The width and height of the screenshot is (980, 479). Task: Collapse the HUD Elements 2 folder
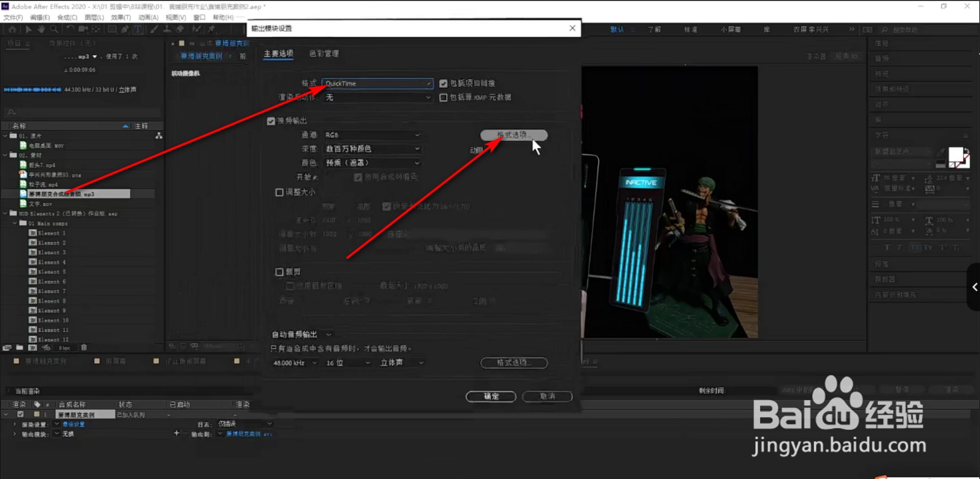coord(6,214)
